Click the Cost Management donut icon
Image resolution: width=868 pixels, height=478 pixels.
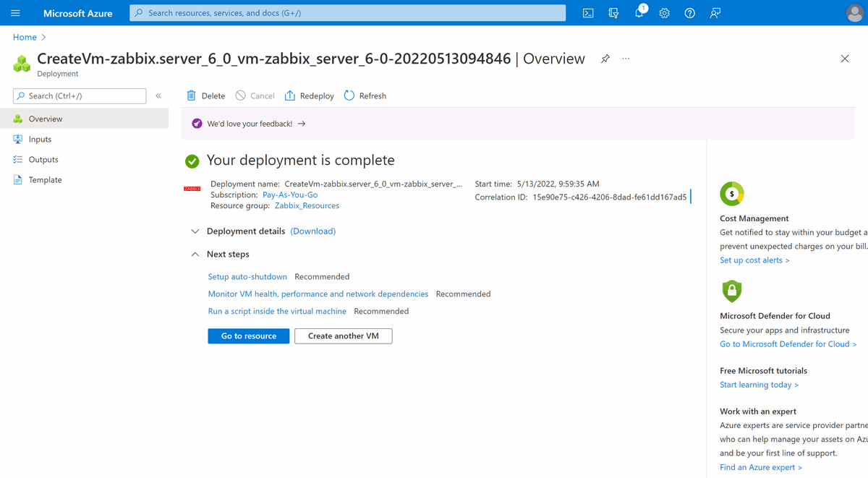tap(732, 194)
